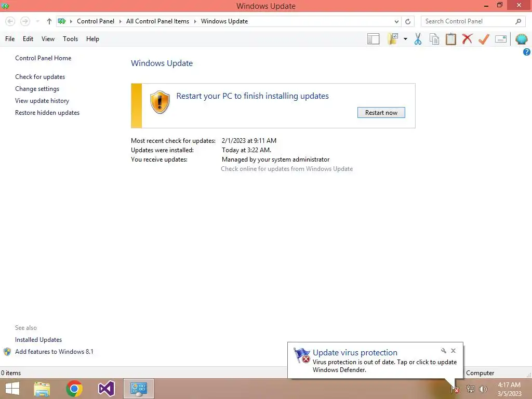Click the flag icon in the notification
Viewport: 532px width, 399px height.
(302, 355)
